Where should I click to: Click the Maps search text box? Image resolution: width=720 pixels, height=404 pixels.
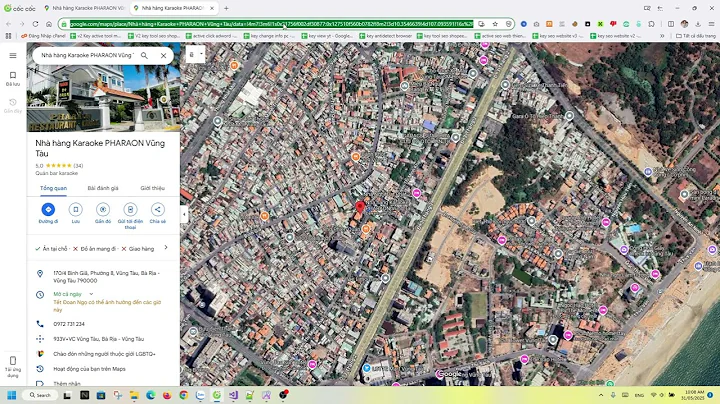click(87, 55)
